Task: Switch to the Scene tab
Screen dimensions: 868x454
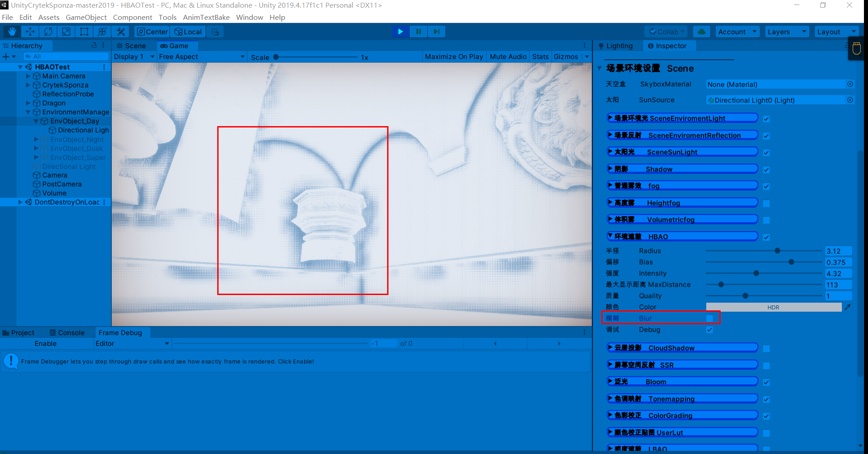Action: 131,45
